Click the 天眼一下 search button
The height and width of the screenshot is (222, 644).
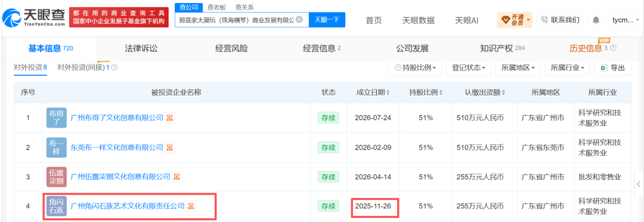[327, 20]
